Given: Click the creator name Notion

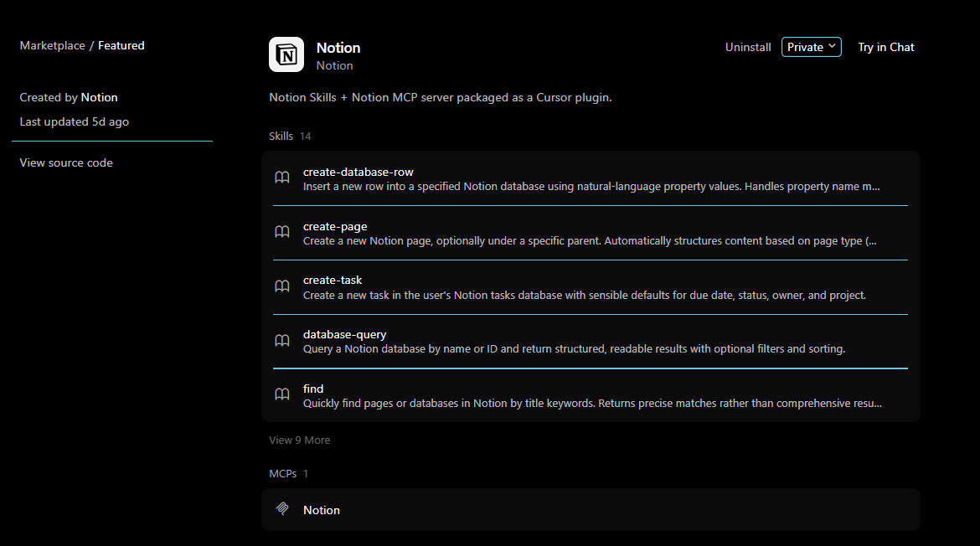Looking at the screenshot, I should [x=99, y=97].
